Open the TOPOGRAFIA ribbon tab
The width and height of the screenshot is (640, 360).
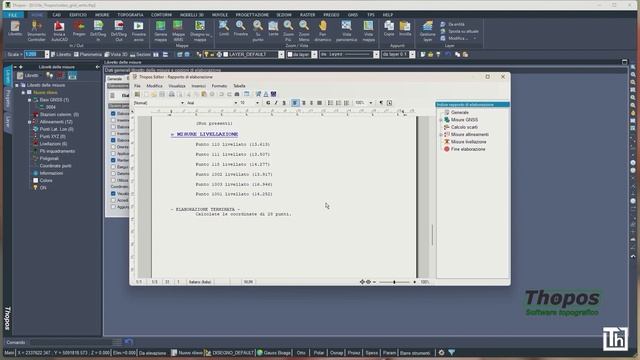[x=131, y=15]
